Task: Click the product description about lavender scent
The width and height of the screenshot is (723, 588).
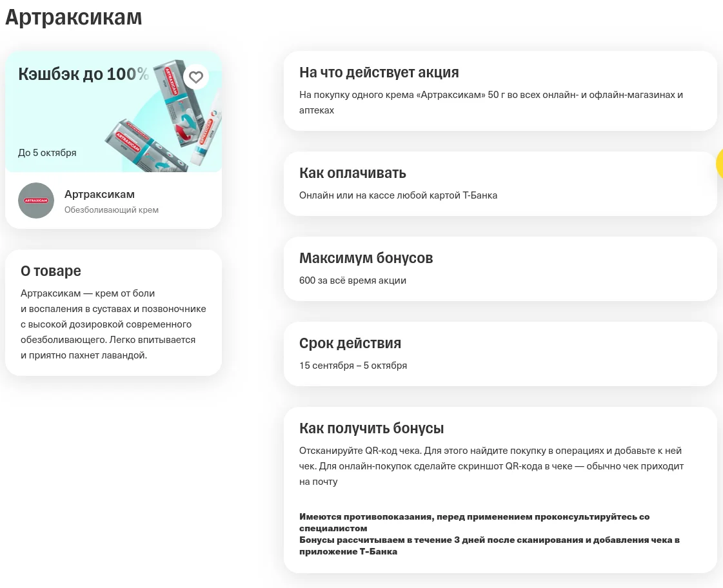Action: (114, 324)
